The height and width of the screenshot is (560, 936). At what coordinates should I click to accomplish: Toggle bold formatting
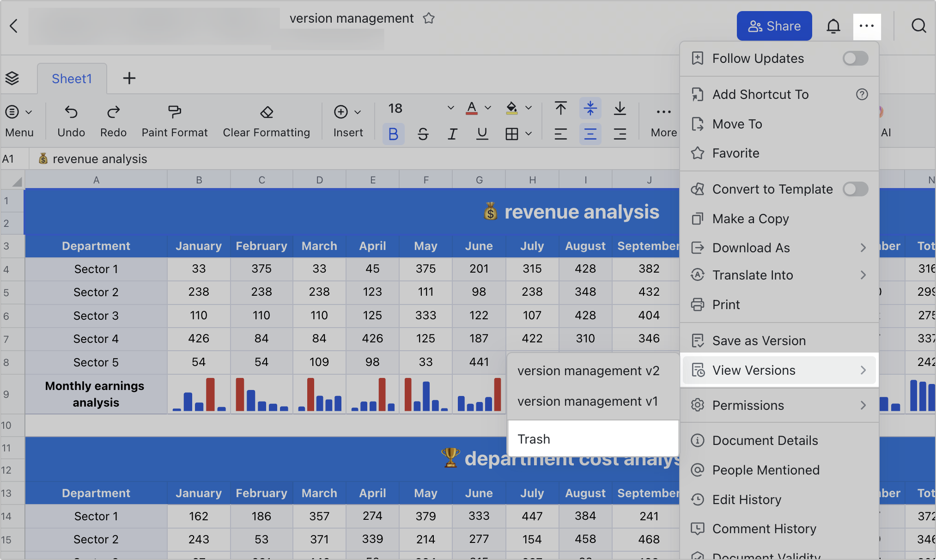coord(393,134)
